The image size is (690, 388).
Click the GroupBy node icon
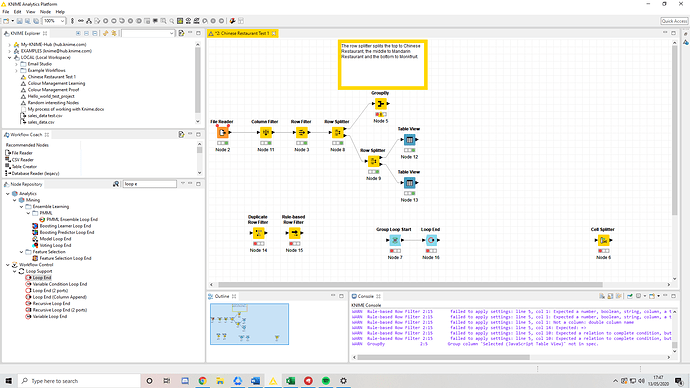pyautogui.click(x=381, y=104)
